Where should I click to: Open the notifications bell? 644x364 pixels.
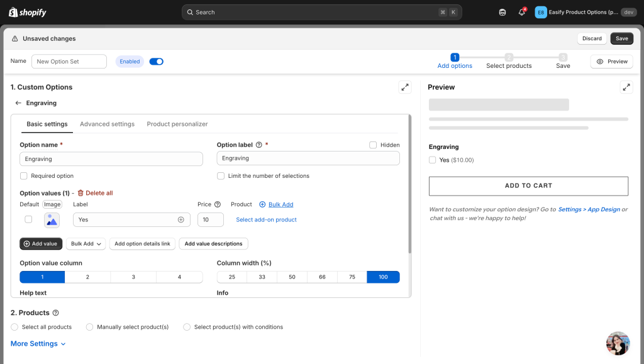[521, 13]
